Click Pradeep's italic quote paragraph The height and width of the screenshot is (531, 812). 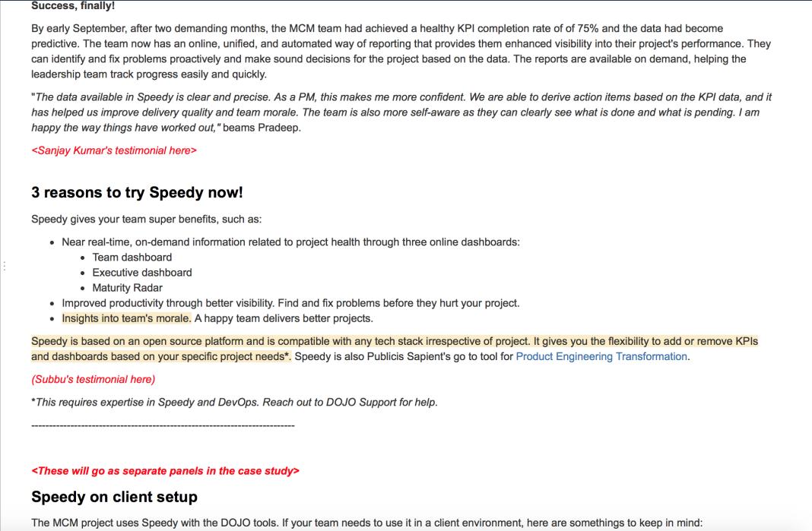tap(401, 112)
